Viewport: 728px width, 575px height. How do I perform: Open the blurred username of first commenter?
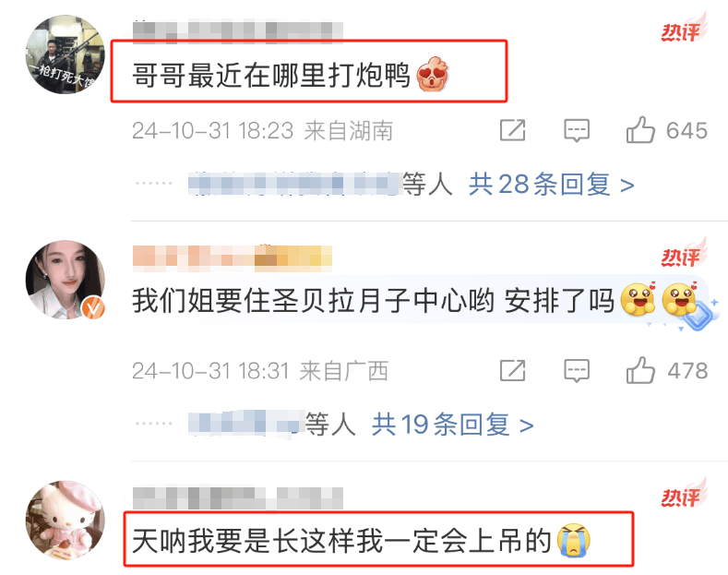(x=238, y=31)
